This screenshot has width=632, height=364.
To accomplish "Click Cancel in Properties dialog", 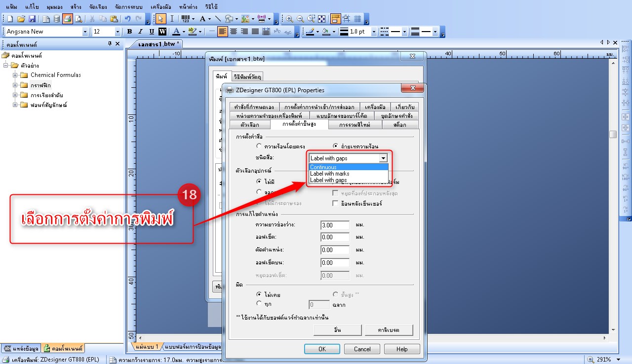I will [362, 349].
